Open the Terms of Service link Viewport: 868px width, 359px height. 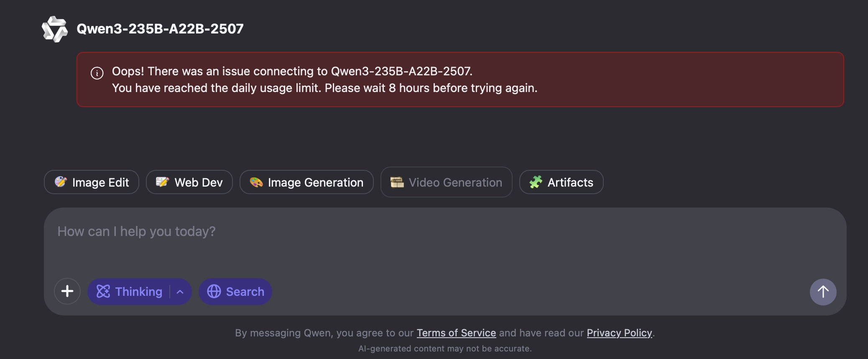[x=456, y=333]
